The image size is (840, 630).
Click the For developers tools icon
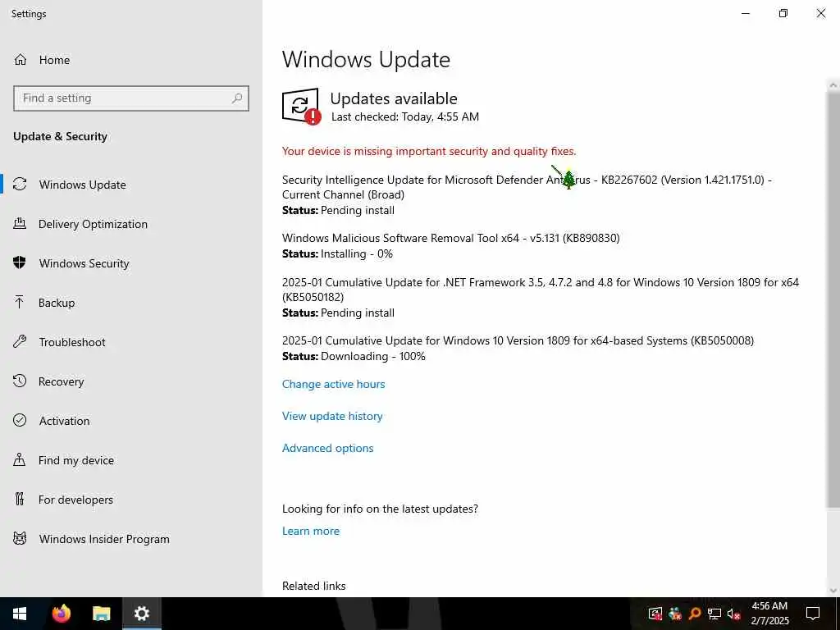pyautogui.click(x=20, y=500)
